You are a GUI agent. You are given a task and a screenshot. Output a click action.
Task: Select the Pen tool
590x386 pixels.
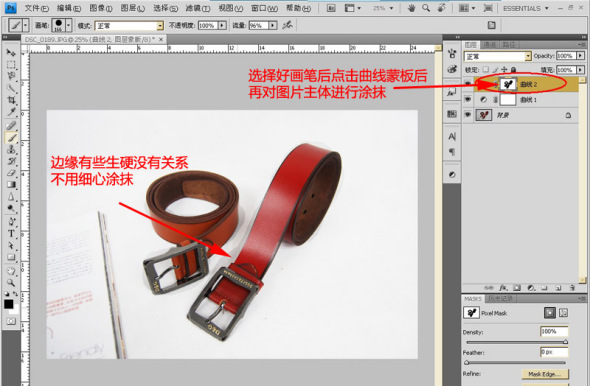click(x=11, y=222)
